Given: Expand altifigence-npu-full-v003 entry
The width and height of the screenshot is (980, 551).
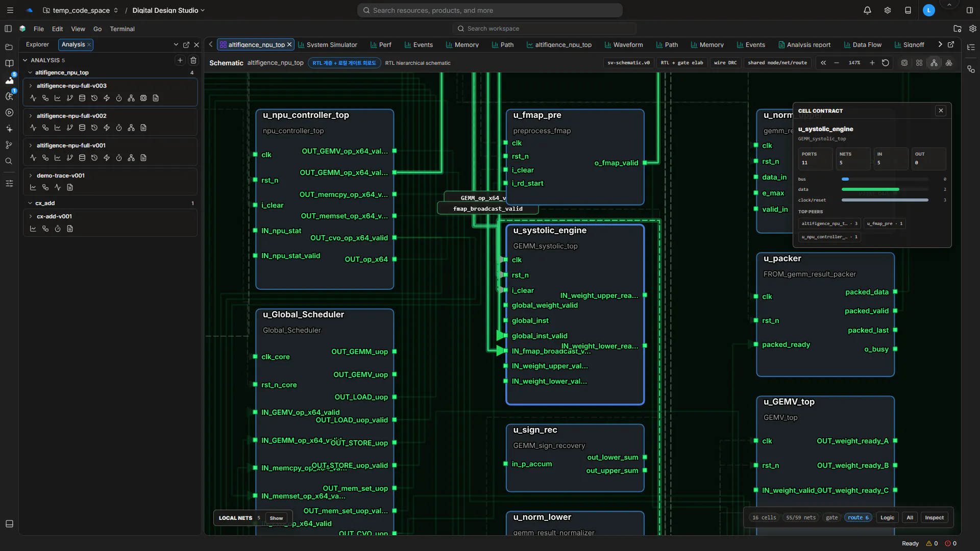Looking at the screenshot, I should pyautogui.click(x=31, y=86).
